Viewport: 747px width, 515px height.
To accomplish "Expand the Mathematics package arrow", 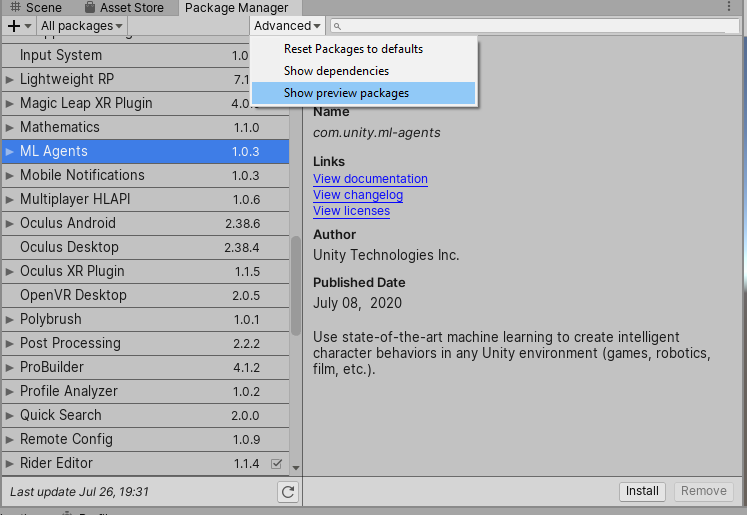I will tap(10, 128).
